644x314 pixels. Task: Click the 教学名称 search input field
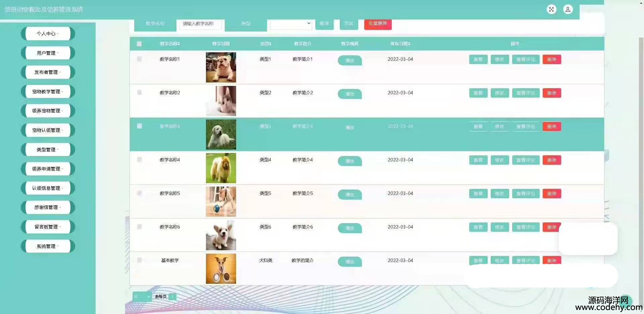[200, 23]
